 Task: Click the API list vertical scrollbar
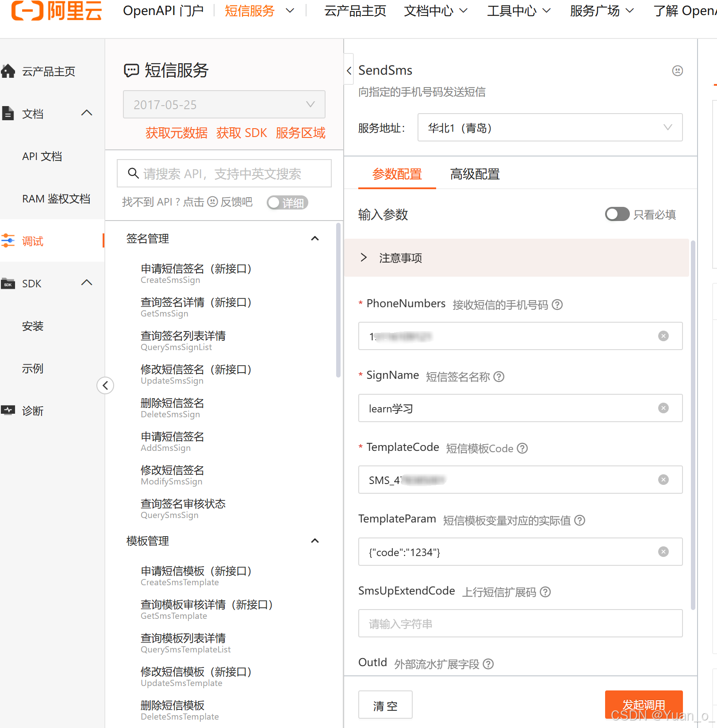[x=338, y=301]
